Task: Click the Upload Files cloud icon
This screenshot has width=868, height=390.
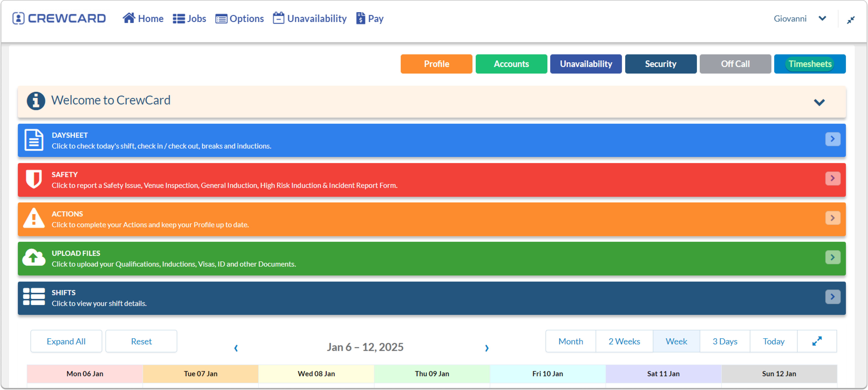Action: [34, 258]
